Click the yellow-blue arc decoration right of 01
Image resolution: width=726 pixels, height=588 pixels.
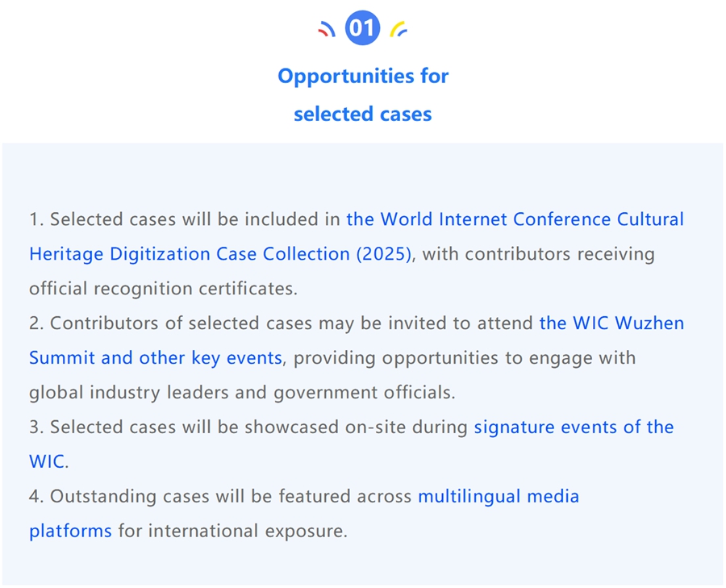(398, 29)
